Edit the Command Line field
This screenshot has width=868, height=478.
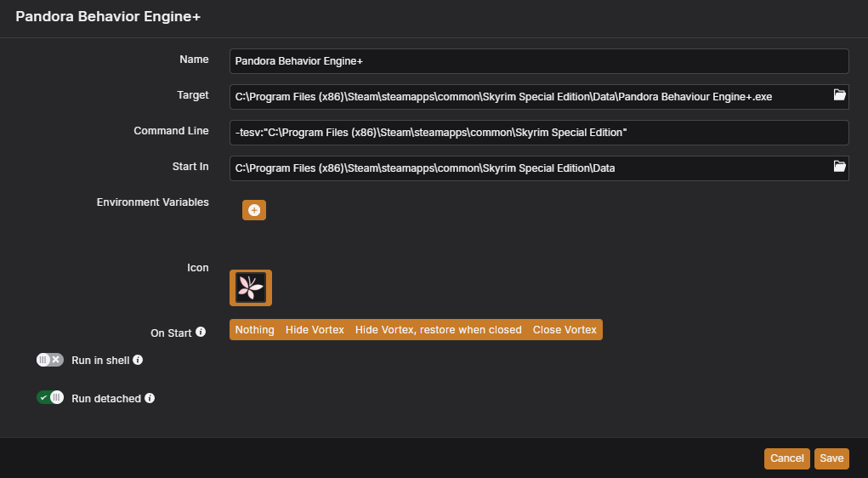(x=539, y=133)
